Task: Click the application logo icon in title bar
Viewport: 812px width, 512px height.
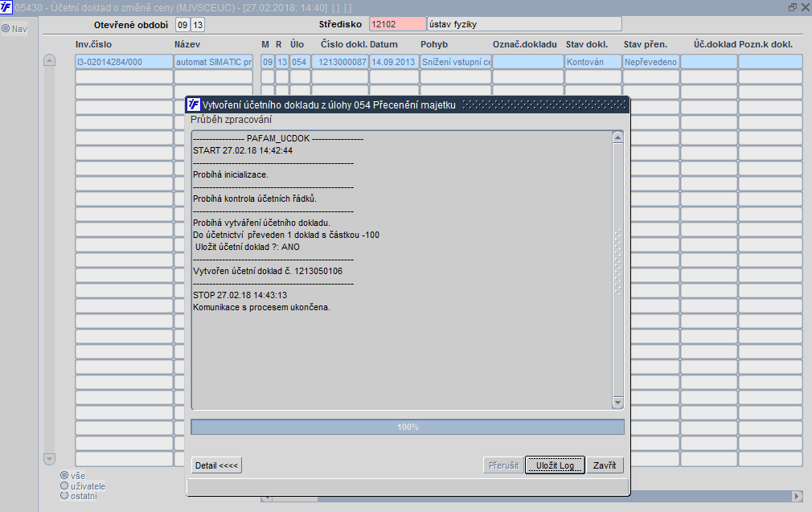Action: [6, 6]
